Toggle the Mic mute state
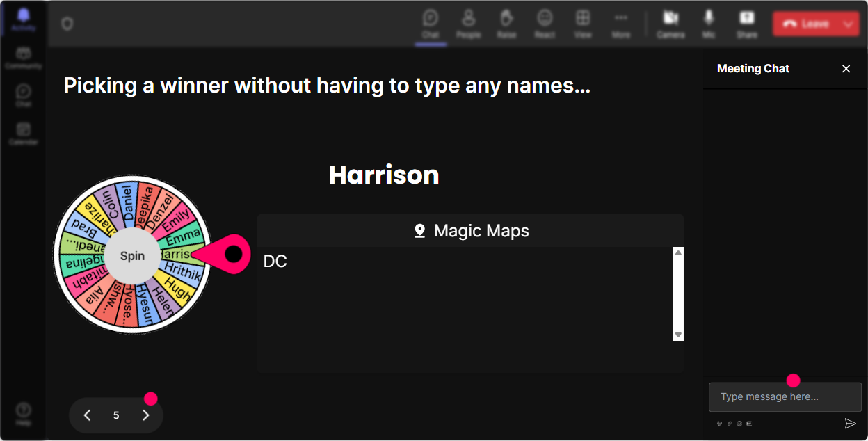 coord(709,24)
